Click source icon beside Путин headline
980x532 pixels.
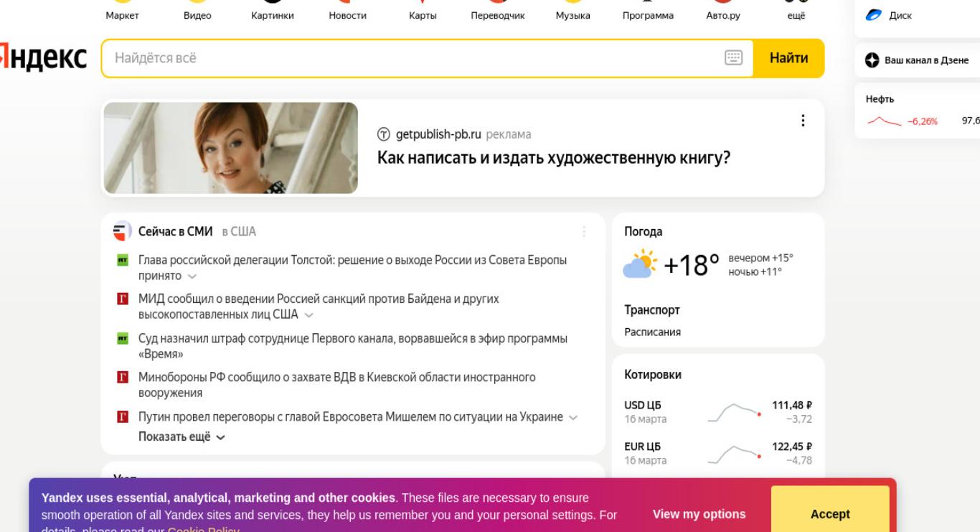tap(122, 416)
